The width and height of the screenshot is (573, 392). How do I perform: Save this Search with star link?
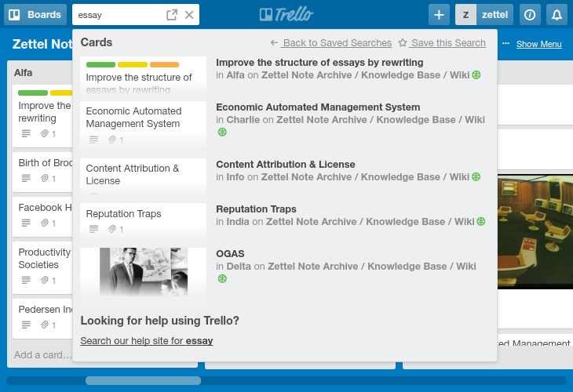(x=442, y=42)
